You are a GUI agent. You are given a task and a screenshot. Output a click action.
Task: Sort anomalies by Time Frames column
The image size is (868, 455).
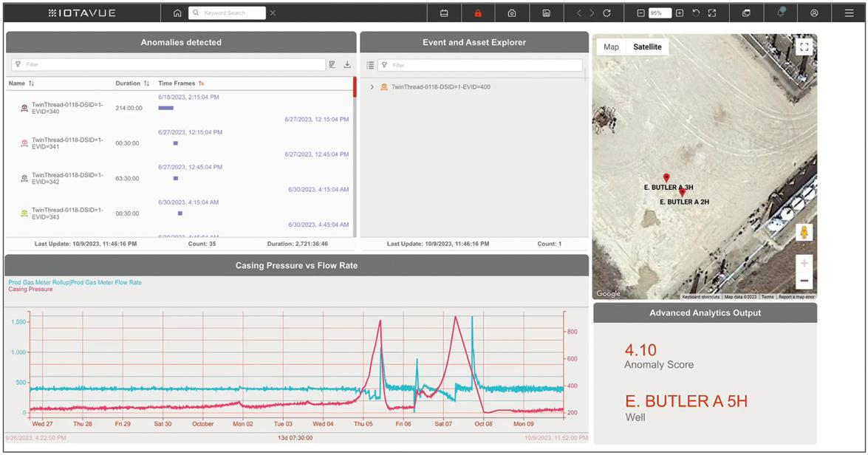tap(181, 83)
